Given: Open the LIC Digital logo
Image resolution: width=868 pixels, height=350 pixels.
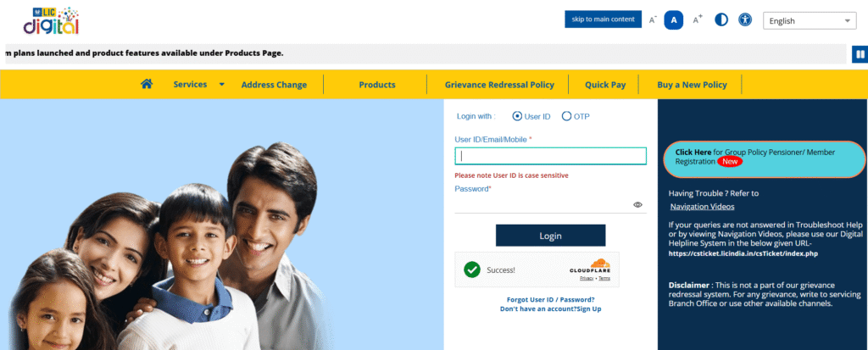Looking at the screenshot, I should pos(51,20).
